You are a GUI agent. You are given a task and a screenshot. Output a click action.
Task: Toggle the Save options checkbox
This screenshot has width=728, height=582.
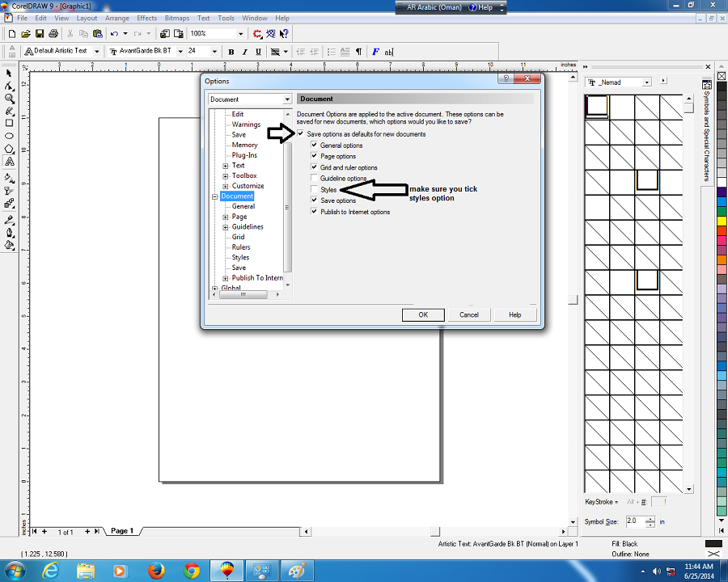(x=315, y=200)
